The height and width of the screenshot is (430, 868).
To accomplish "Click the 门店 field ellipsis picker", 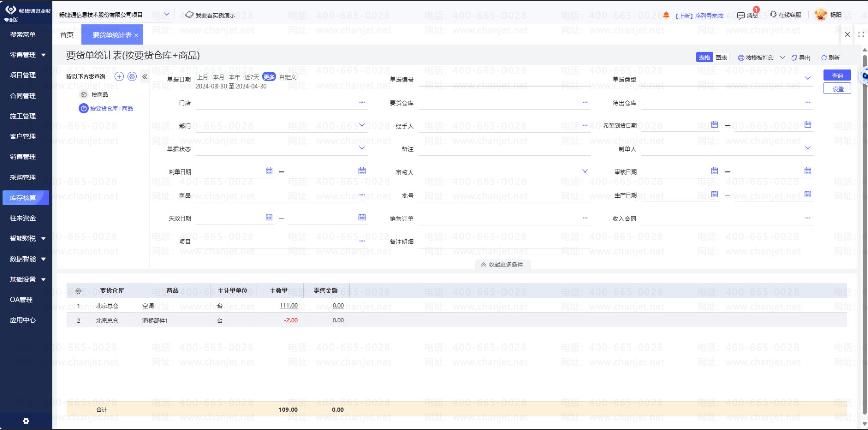I will (362, 102).
